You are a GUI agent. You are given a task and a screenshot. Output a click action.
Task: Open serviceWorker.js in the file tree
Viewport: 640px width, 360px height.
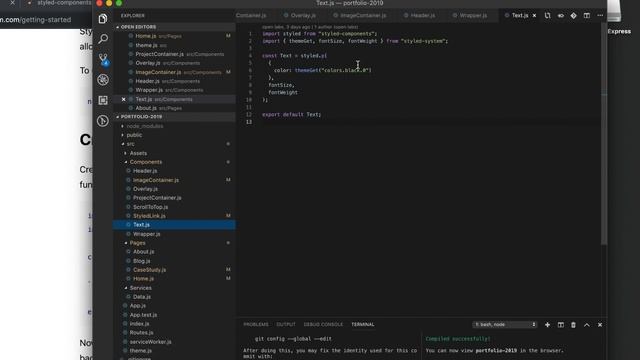coord(175,342)
